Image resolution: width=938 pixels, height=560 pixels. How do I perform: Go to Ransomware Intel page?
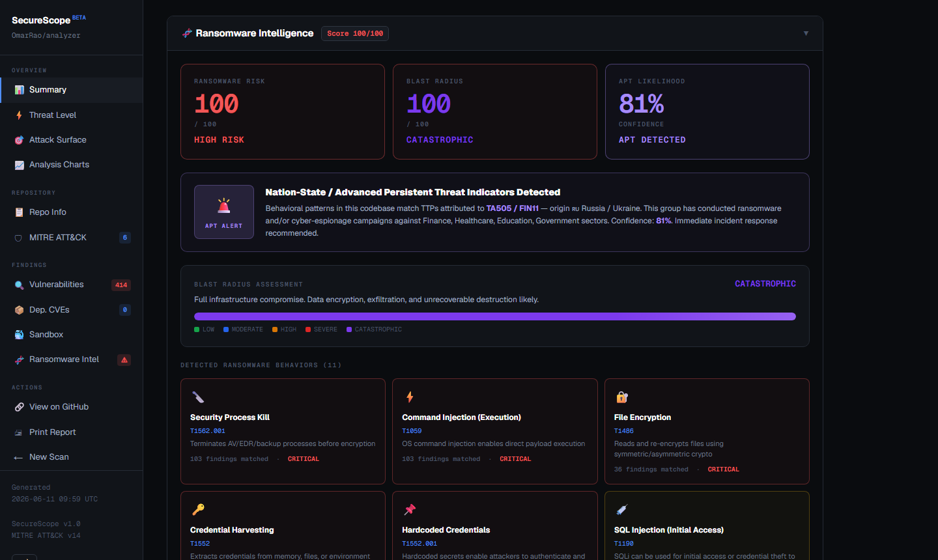(72, 359)
